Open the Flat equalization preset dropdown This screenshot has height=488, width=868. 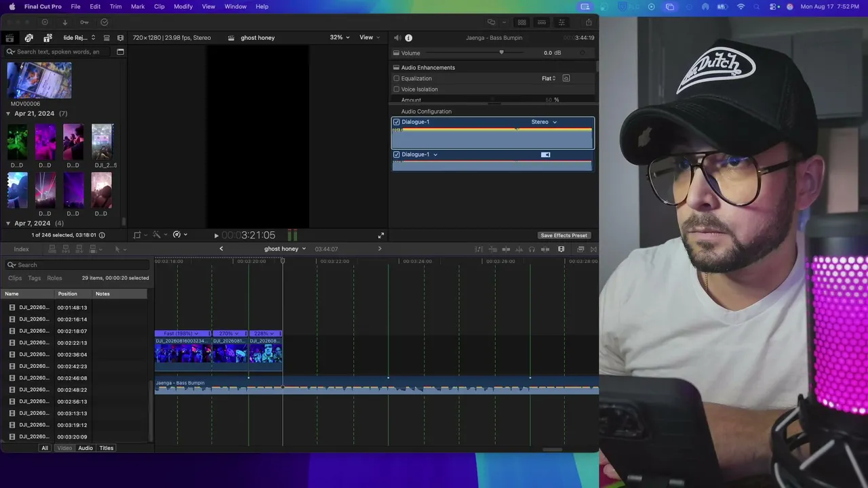point(549,79)
